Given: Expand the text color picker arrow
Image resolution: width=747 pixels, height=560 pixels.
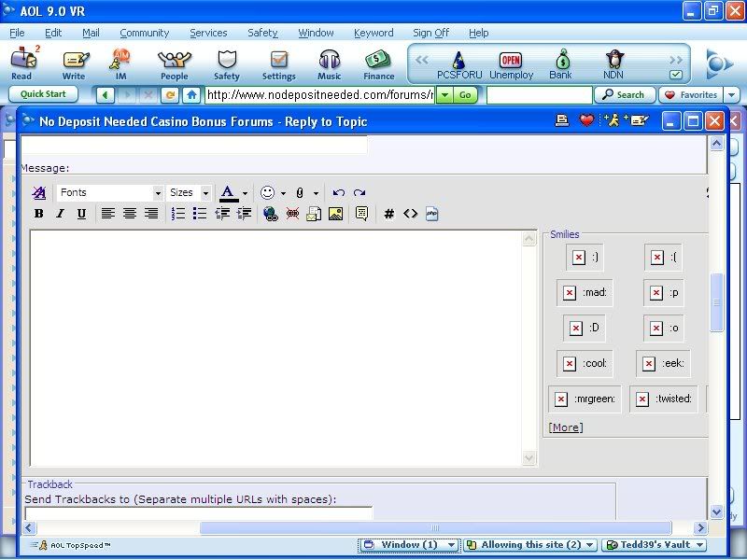Looking at the screenshot, I should tap(245, 193).
